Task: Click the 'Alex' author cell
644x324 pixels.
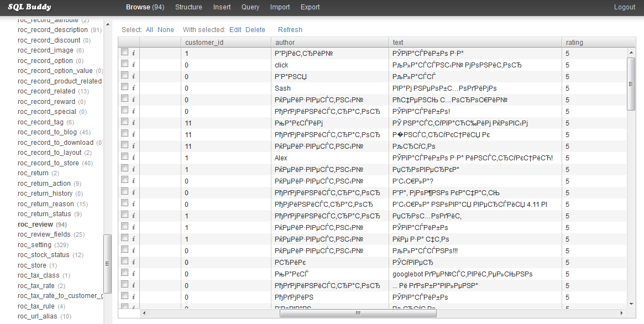Action: pos(330,158)
